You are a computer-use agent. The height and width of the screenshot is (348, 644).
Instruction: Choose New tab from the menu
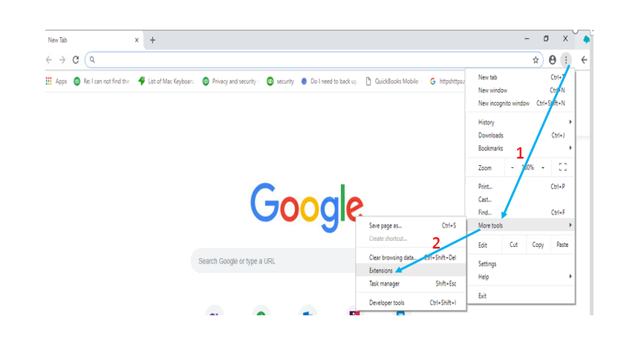click(x=521, y=77)
